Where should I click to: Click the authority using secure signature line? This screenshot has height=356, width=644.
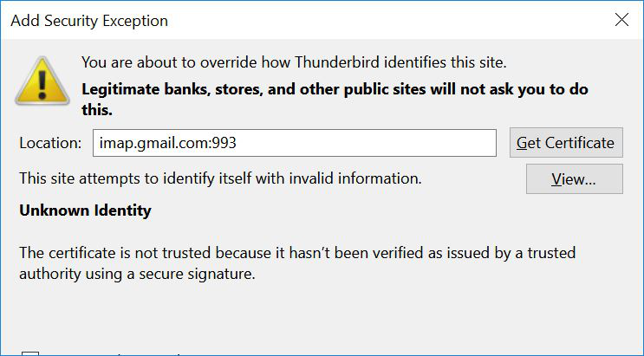[137, 274]
